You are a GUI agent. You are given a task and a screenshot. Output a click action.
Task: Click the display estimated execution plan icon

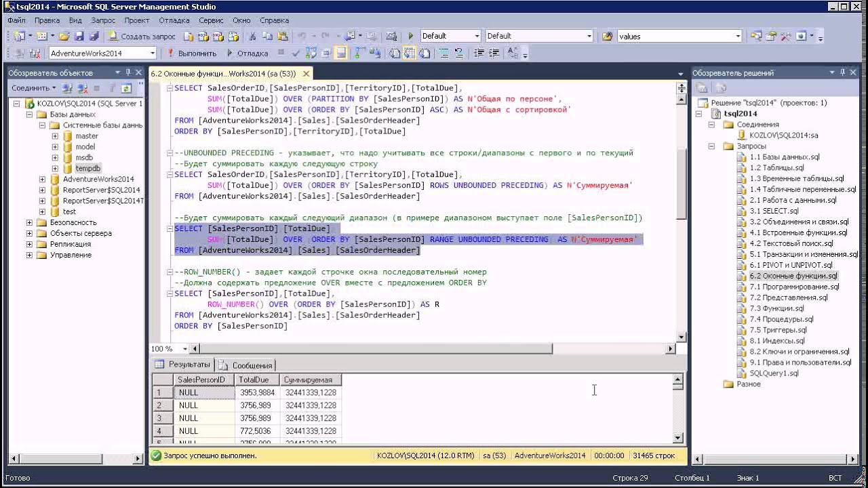(x=311, y=53)
